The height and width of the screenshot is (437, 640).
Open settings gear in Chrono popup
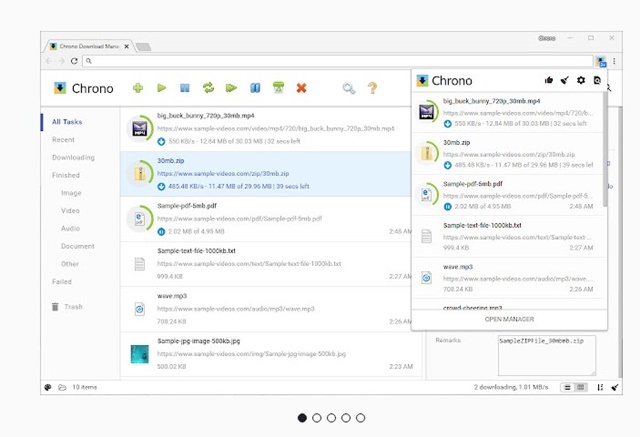(581, 80)
